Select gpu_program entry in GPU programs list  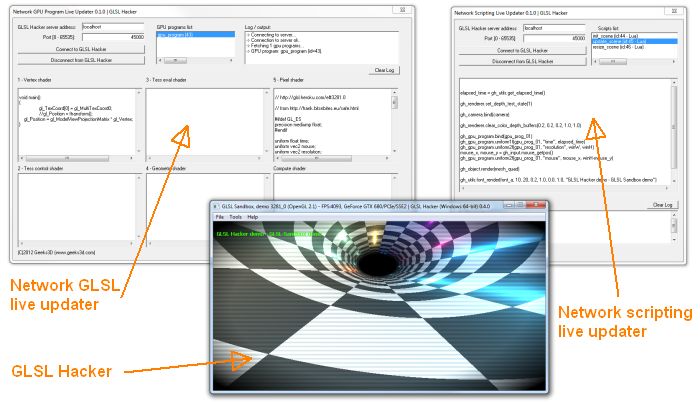(195, 34)
